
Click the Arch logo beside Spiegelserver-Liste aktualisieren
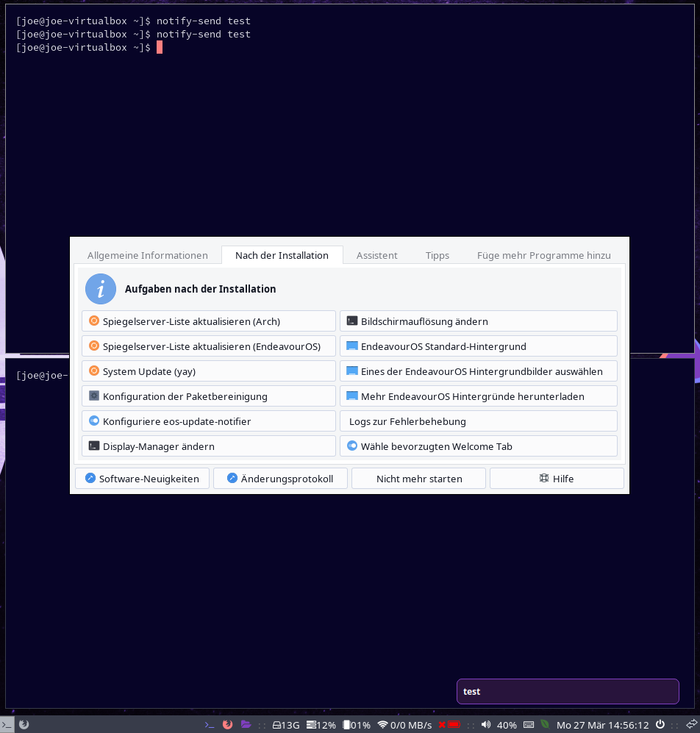(x=93, y=321)
